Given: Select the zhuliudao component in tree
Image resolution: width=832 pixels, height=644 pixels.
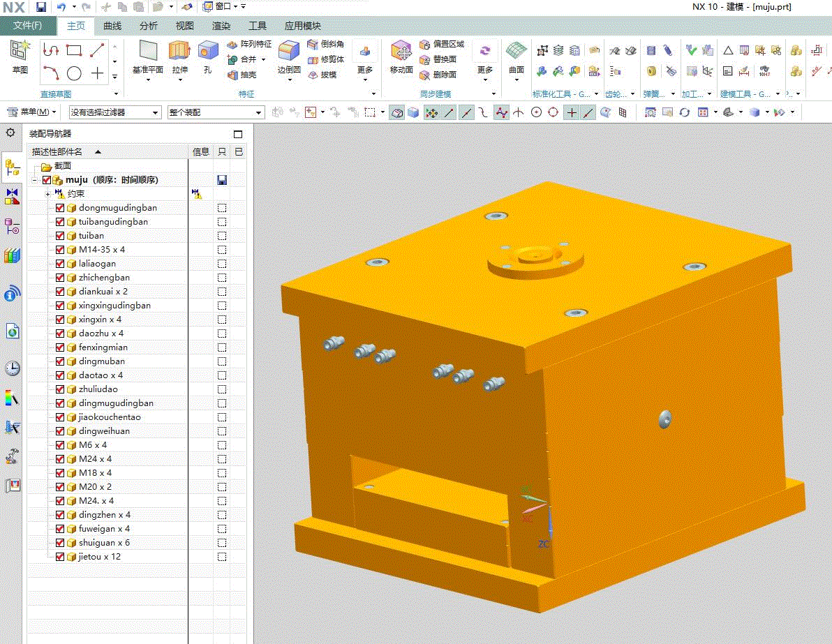Looking at the screenshot, I should [98, 389].
